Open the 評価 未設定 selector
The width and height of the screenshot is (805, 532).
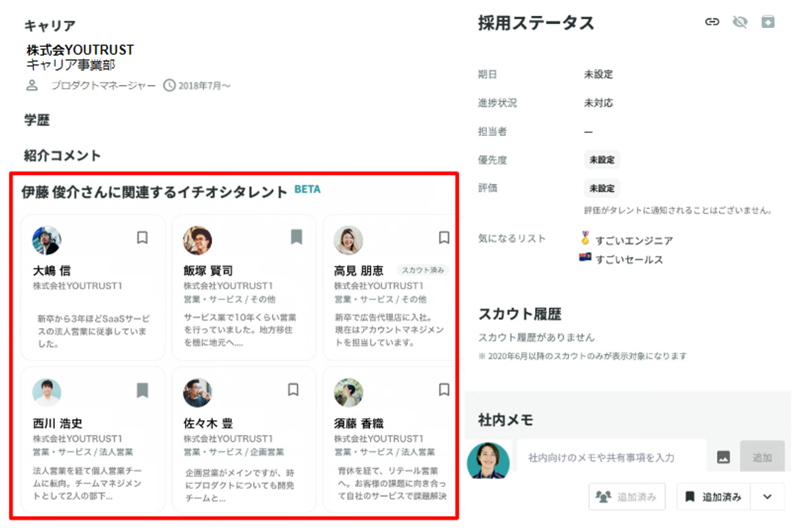(x=602, y=188)
